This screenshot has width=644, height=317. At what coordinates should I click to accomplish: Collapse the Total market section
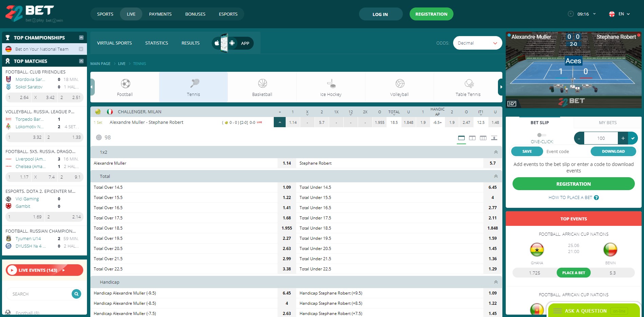pos(496,176)
